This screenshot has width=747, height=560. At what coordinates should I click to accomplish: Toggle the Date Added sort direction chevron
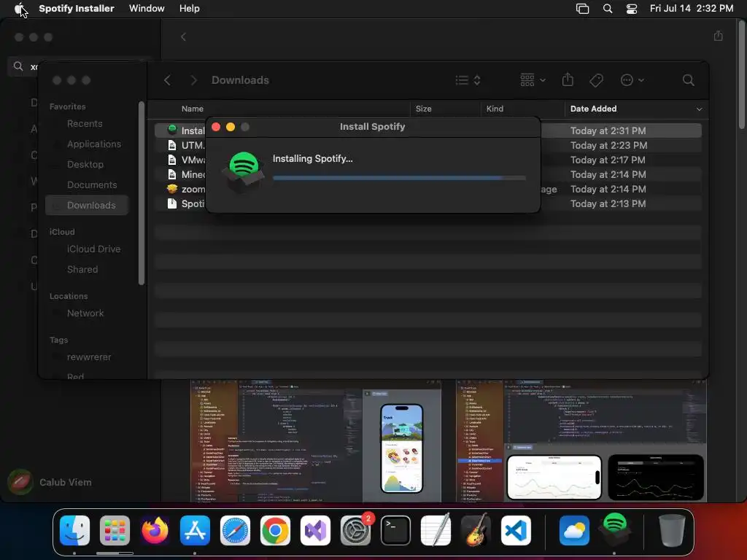[699, 109]
